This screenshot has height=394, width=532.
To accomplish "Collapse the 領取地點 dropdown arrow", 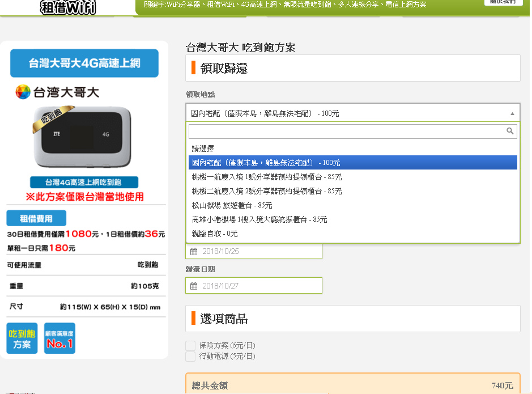I will [512, 114].
